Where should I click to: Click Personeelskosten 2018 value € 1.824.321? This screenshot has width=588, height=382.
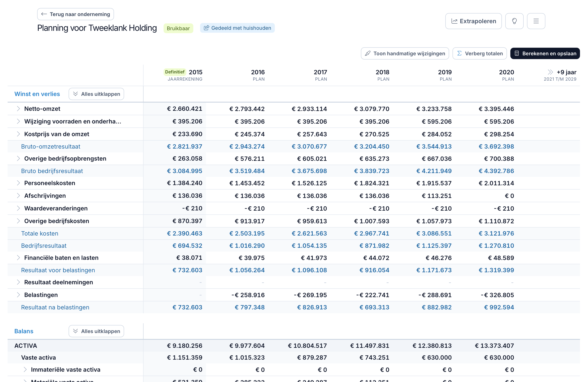pyautogui.click(x=372, y=183)
